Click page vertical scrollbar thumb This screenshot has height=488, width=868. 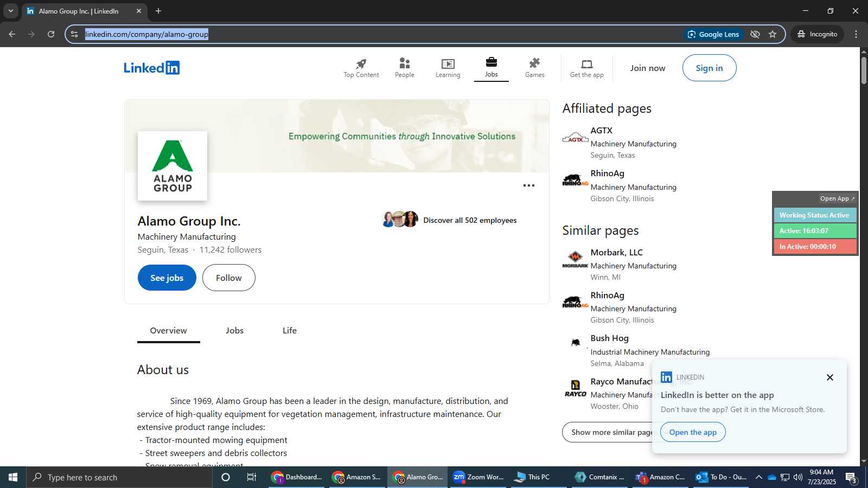coord(864,70)
